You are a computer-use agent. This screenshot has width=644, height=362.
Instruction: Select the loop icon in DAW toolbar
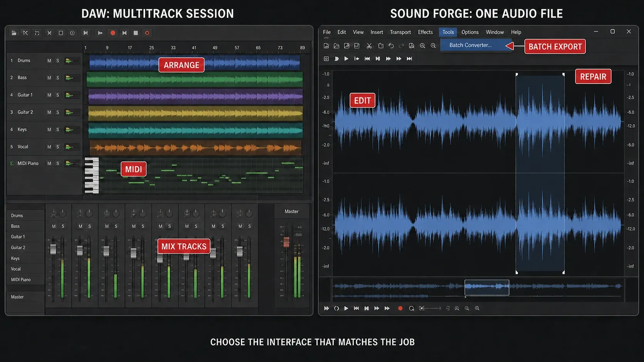coord(37,33)
